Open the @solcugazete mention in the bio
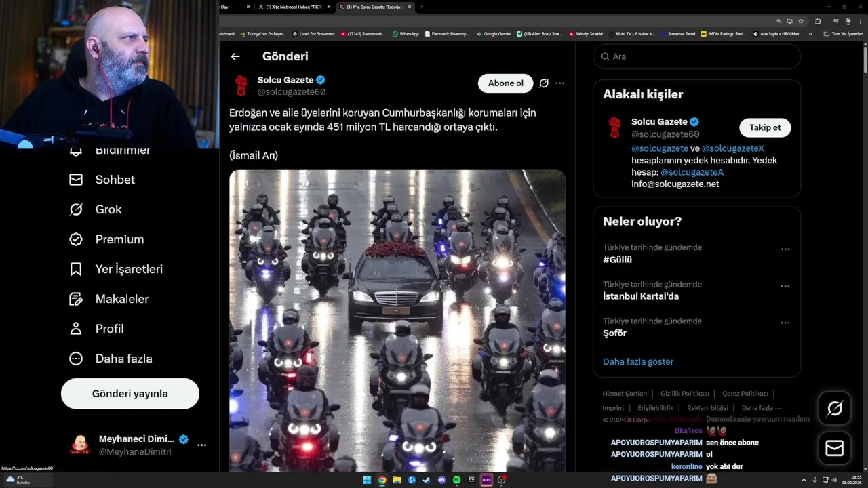Image resolution: width=868 pixels, height=488 pixels. (660, 148)
